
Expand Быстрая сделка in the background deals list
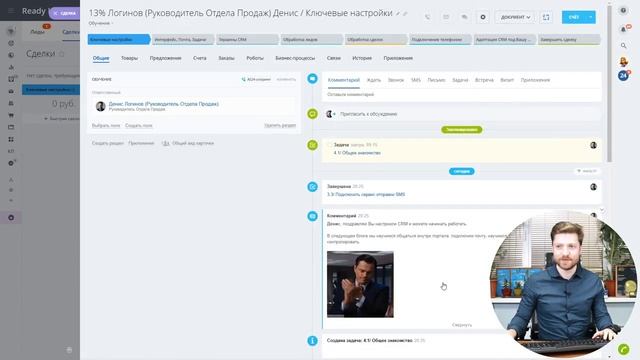[x=62, y=119]
